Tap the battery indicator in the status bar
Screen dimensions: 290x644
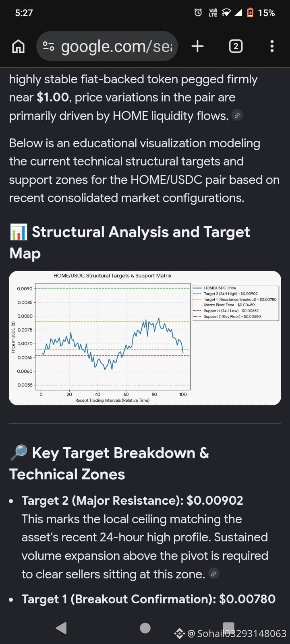point(250,13)
